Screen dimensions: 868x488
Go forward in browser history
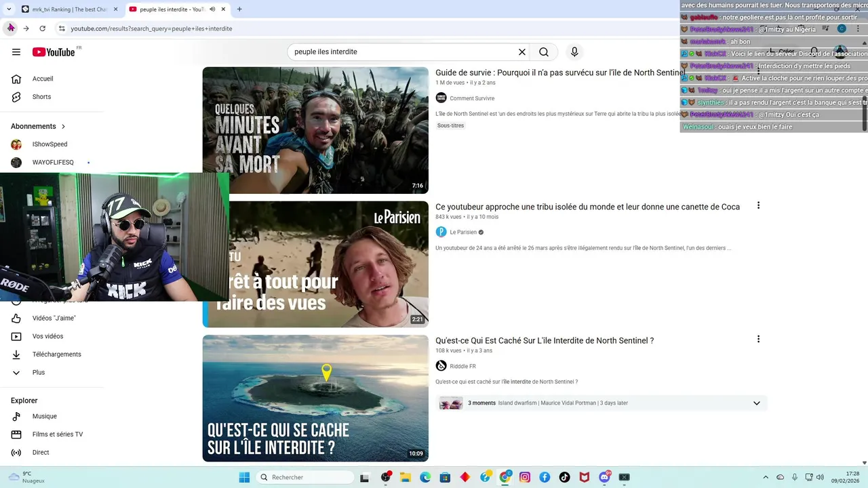(26, 28)
